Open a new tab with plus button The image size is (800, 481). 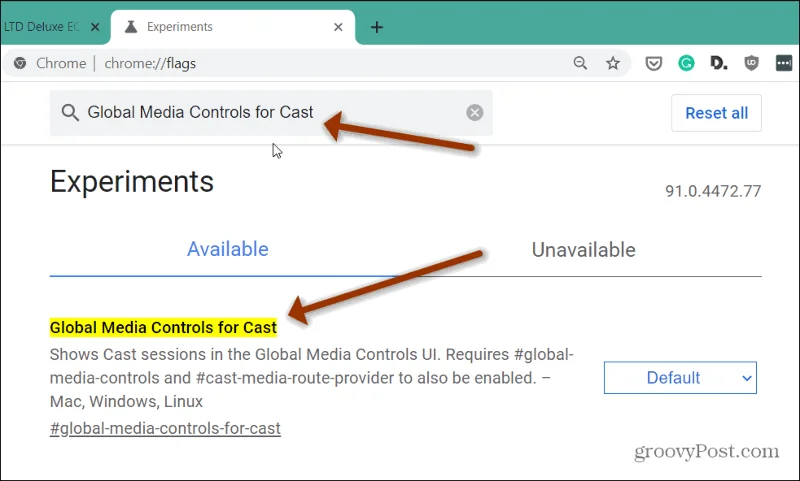(x=377, y=27)
